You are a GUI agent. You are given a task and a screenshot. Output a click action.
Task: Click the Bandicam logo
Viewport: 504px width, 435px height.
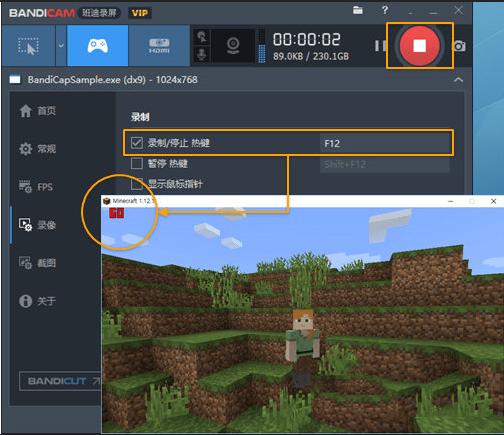[42, 13]
